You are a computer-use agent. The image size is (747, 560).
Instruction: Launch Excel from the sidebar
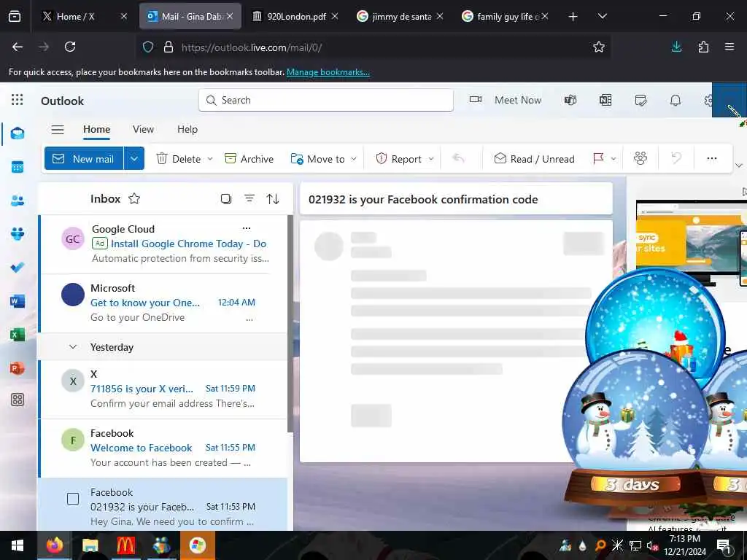18,335
